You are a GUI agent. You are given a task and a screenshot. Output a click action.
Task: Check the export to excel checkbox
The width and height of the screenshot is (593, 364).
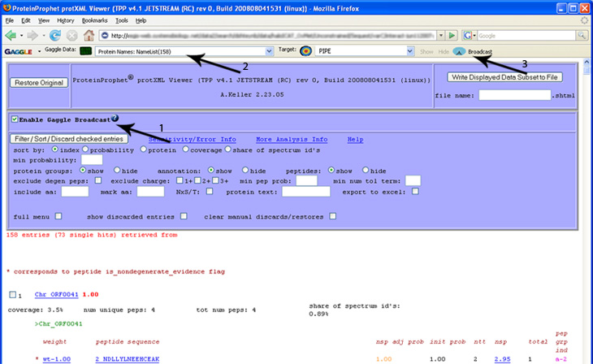point(415,192)
